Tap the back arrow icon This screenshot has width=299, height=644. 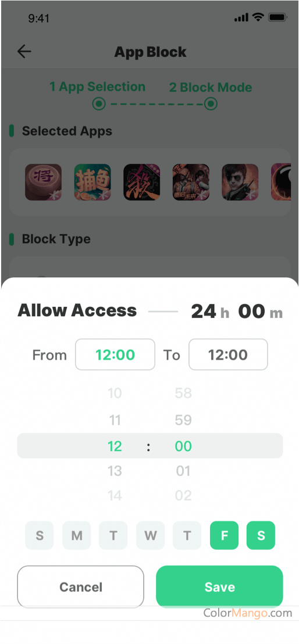pos(24,51)
